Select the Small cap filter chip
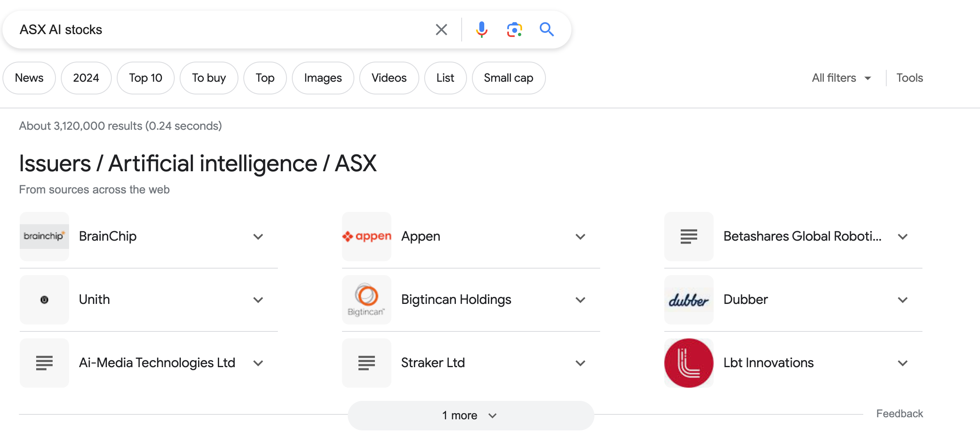The width and height of the screenshot is (980, 446). click(508, 78)
